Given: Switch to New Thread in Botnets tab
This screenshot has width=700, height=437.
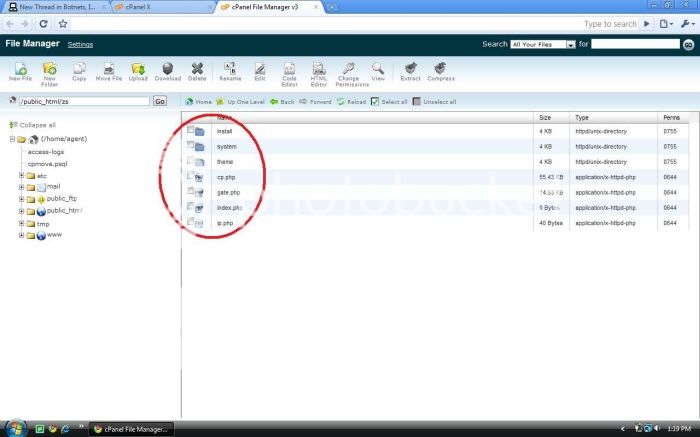Looking at the screenshot, I should [x=55, y=6].
